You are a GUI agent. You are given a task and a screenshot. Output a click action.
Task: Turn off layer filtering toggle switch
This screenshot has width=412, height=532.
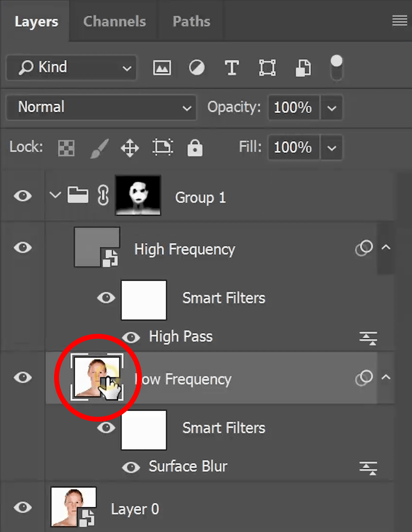point(336,67)
